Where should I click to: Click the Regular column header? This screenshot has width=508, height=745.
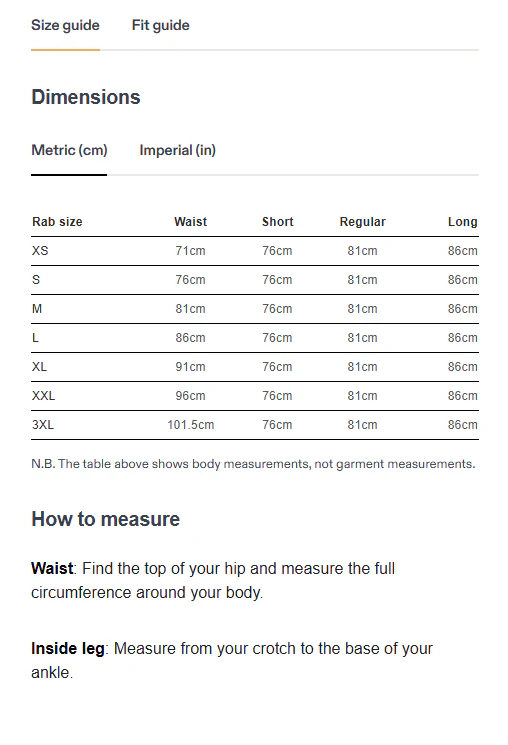[363, 222]
